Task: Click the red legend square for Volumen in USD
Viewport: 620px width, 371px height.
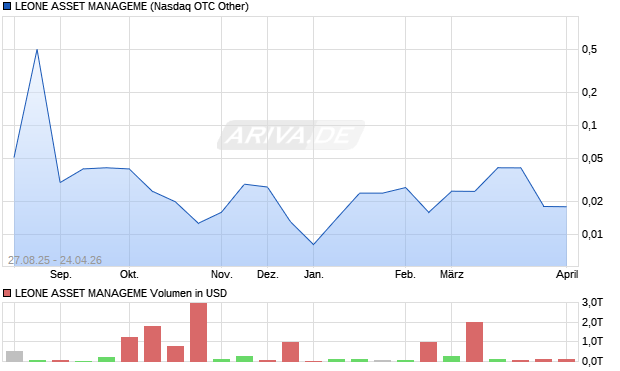Action: point(7,293)
